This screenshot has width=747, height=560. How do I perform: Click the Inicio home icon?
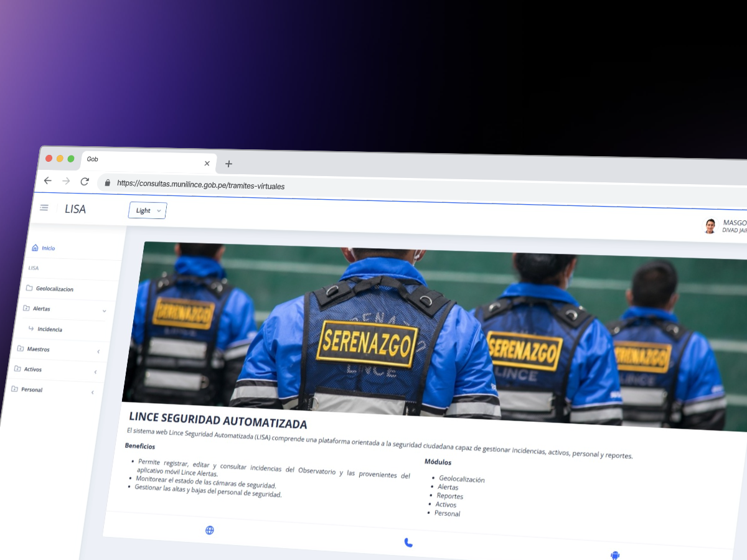[35, 247]
